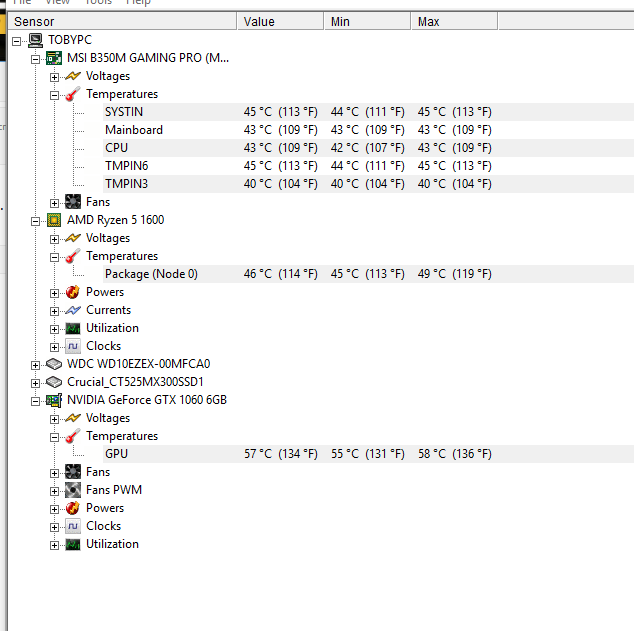Click the Value column header
634x631 pixels.
[x=281, y=21]
